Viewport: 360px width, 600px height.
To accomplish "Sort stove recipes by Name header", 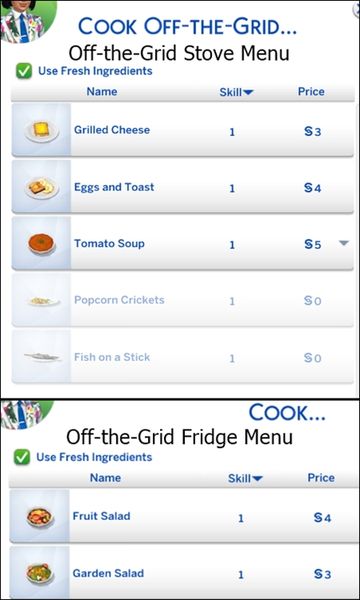I will [x=102, y=91].
